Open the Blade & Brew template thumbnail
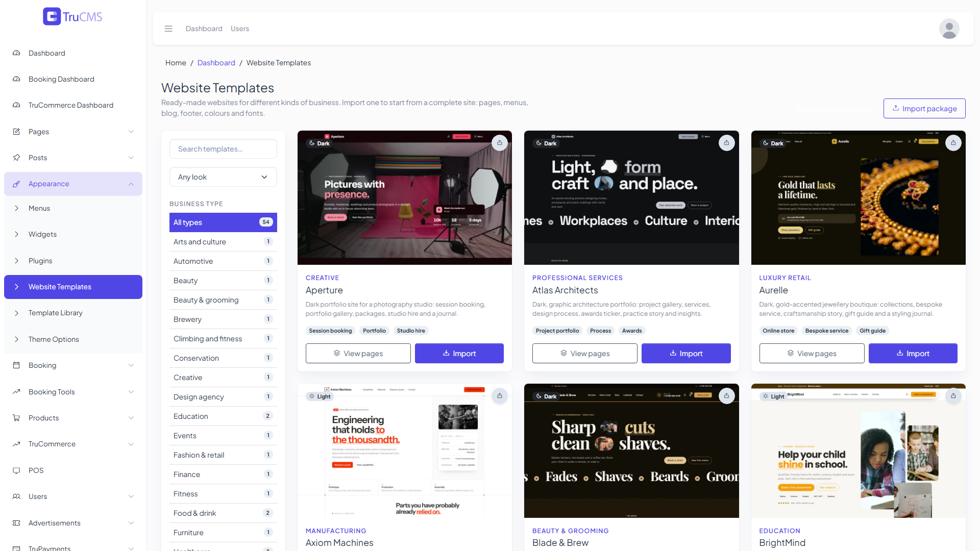 coord(631,451)
